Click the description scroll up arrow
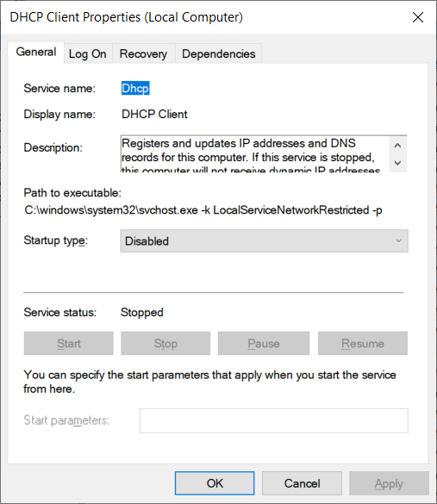Image resolution: width=437 pixels, height=504 pixels. click(x=397, y=146)
